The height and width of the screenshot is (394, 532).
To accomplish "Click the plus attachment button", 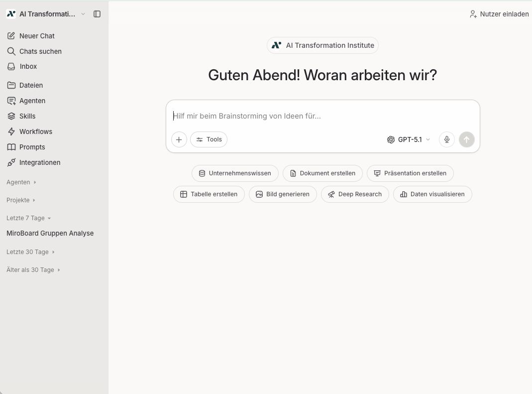I will coord(179,139).
